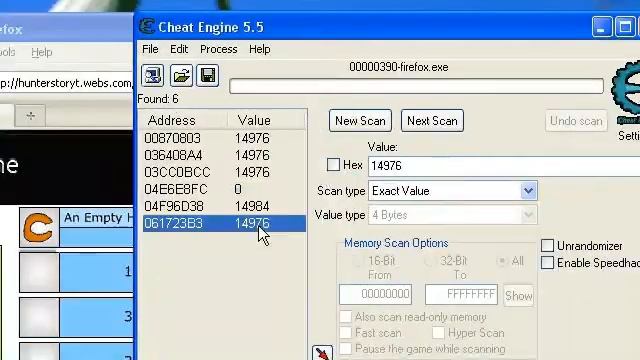Viewport: 640px width, 360px height.
Task: Select the 32-Bit radio button
Action: click(x=429, y=261)
